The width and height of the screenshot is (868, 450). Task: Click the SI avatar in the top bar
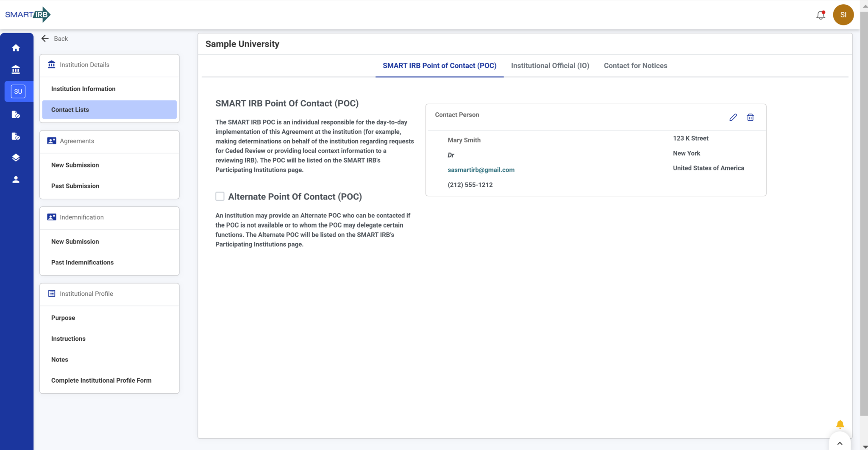coord(843,14)
